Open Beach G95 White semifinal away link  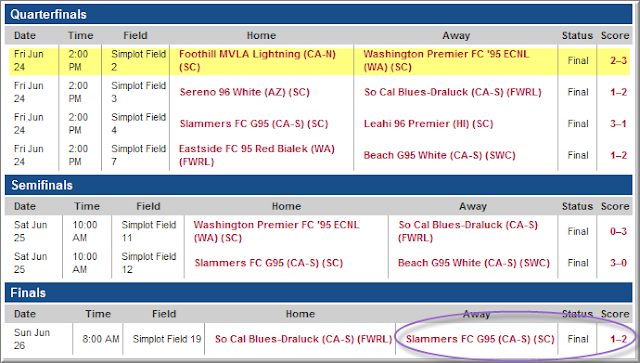tap(474, 263)
